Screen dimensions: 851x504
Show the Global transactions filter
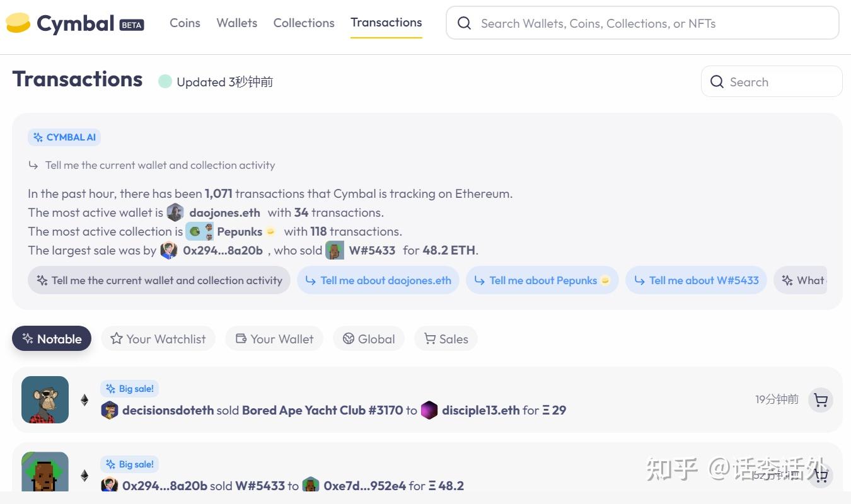coord(369,339)
